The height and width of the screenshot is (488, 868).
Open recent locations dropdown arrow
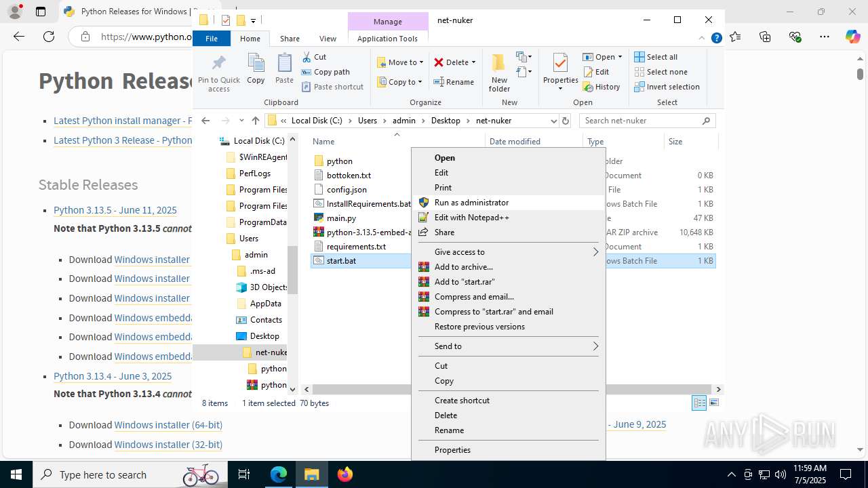(x=241, y=121)
